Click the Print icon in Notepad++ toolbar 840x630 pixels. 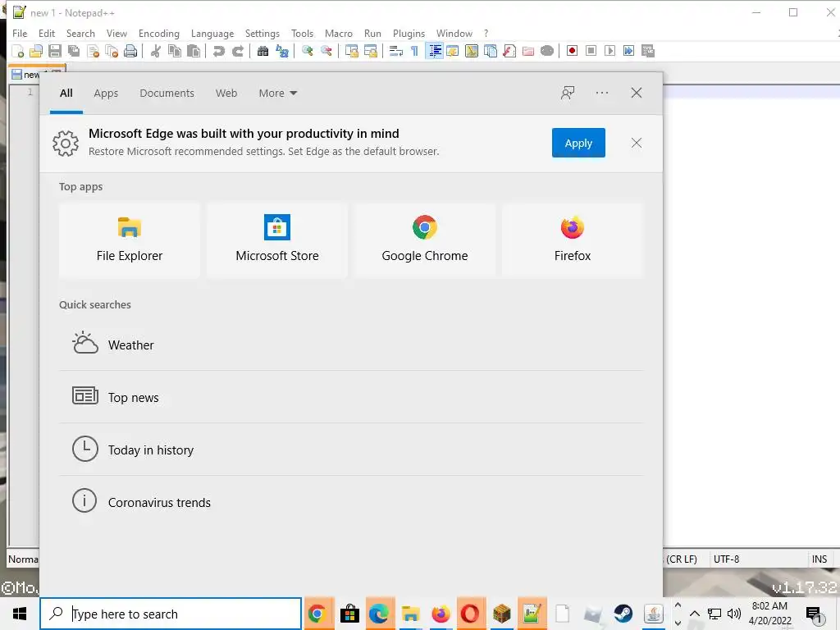pos(130,51)
